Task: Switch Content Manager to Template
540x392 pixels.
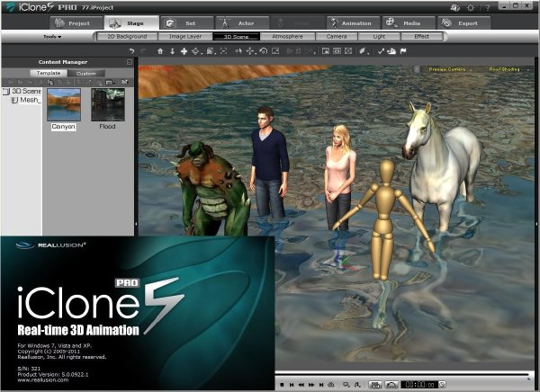Action: 49,73
